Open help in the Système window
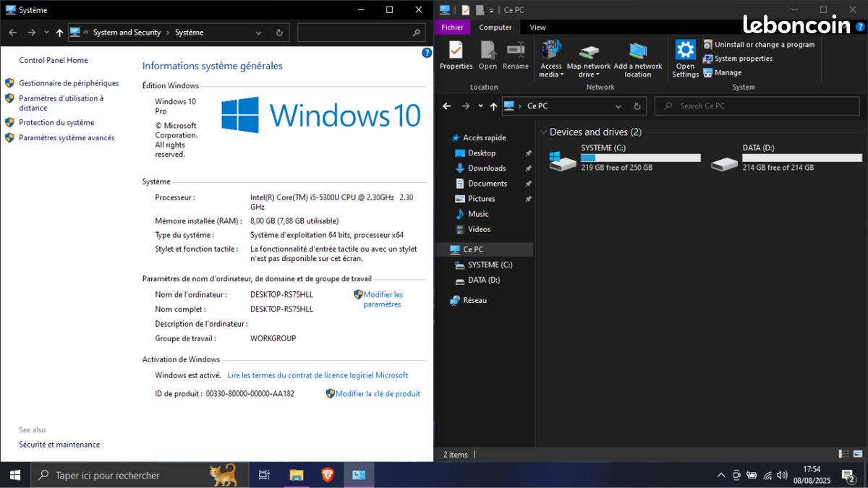Viewport: 868px width, 488px height. click(427, 53)
